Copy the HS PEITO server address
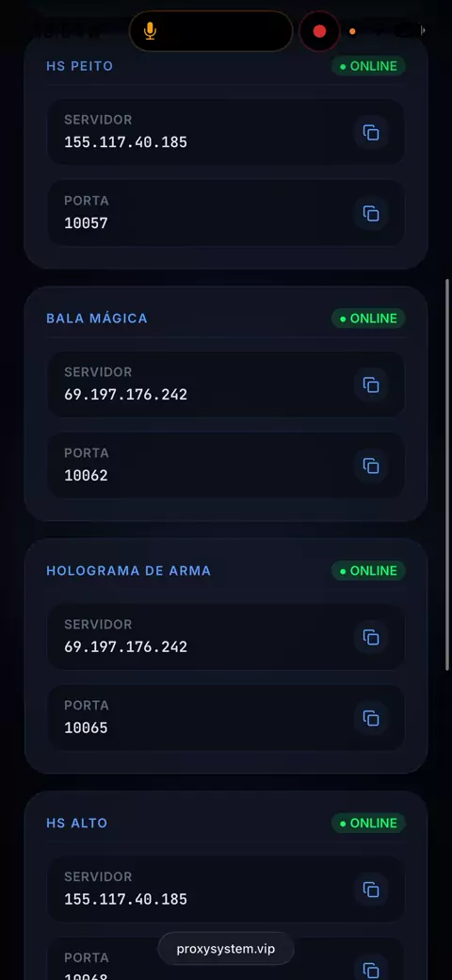Image resolution: width=452 pixels, height=980 pixels. pos(371,133)
